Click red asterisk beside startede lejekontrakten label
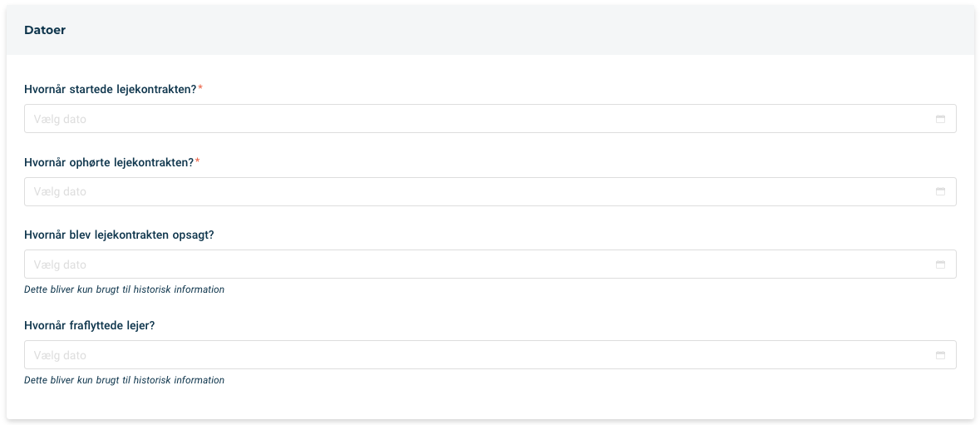The width and height of the screenshot is (980, 425). pyautogui.click(x=200, y=88)
